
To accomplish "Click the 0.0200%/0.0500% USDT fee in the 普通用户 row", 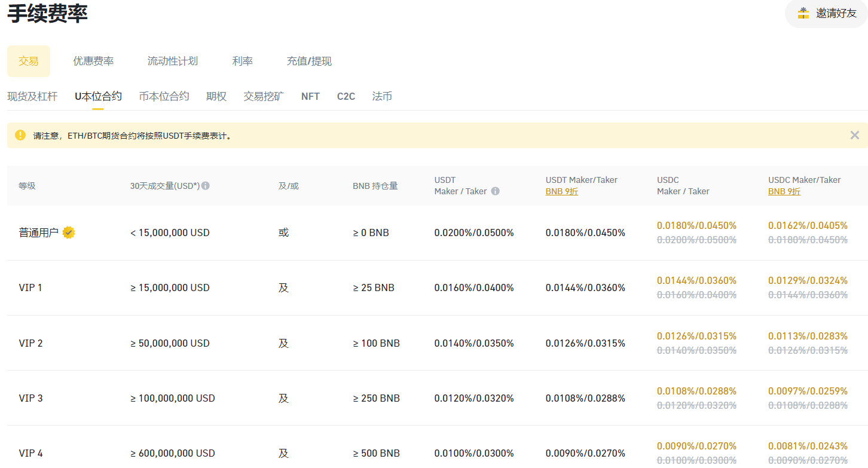I will [x=474, y=233].
